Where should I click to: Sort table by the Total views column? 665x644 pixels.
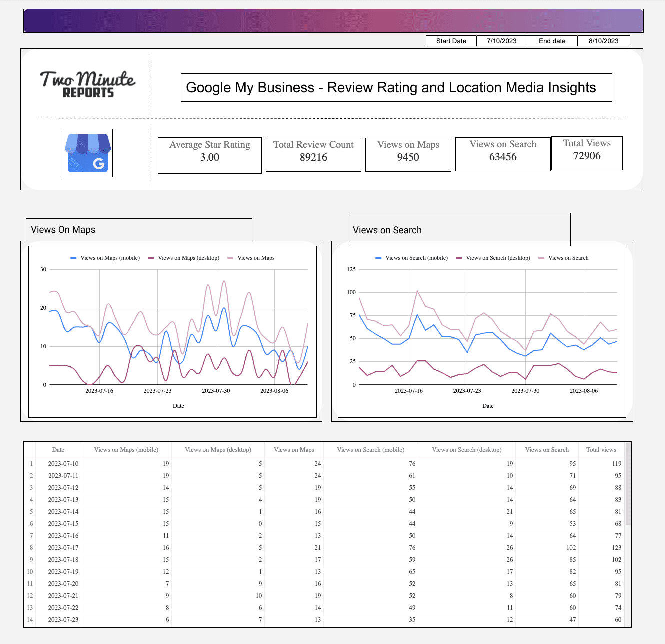click(601, 449)
